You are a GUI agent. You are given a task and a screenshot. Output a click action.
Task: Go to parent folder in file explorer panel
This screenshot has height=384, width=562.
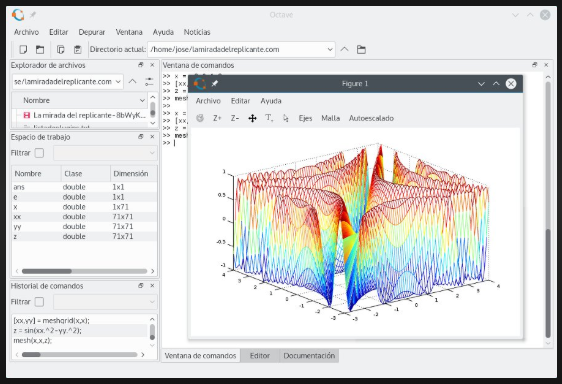click(132, 81)
